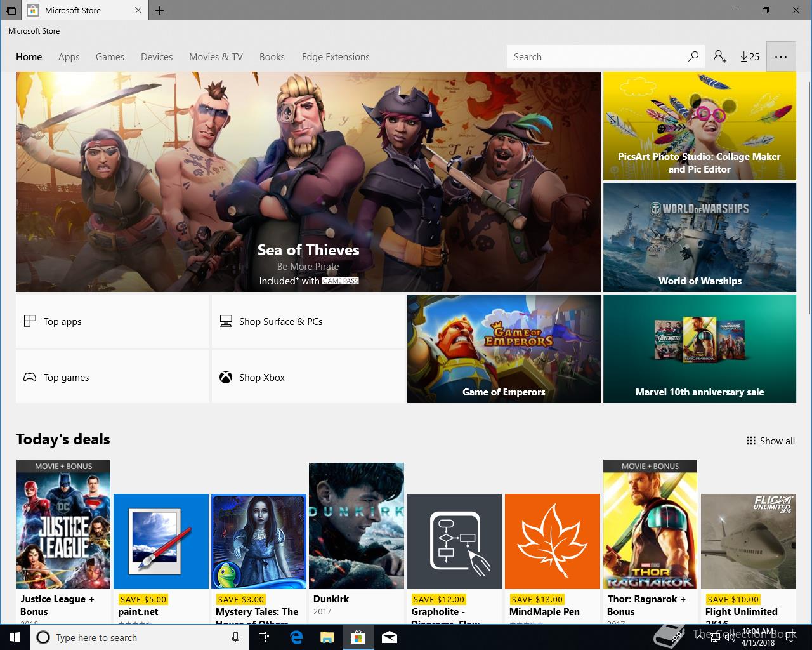The image size is (812, 650).
Task: Open Marvel 10th anniversary sale tile
Action: pyautogui.click(x=700, y=348)
